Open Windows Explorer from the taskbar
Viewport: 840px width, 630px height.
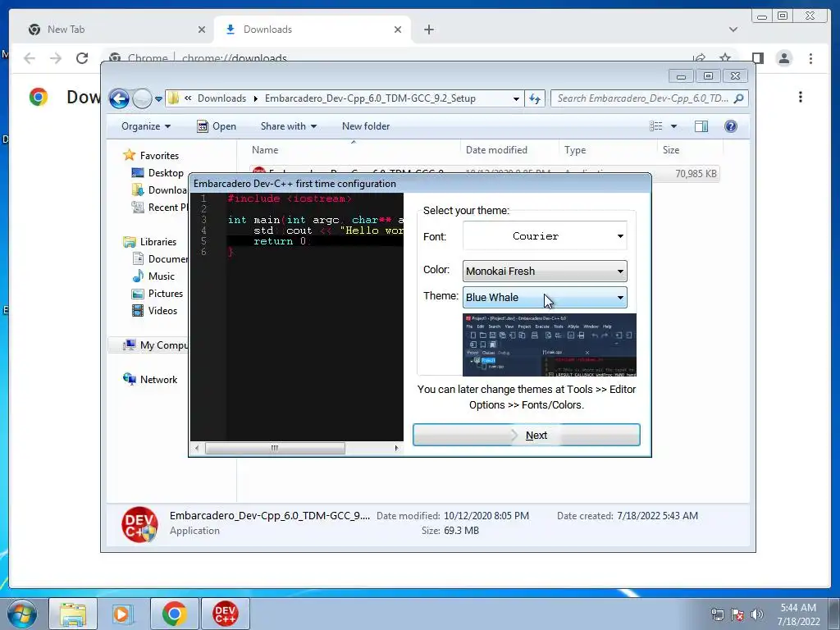(73, 614)
